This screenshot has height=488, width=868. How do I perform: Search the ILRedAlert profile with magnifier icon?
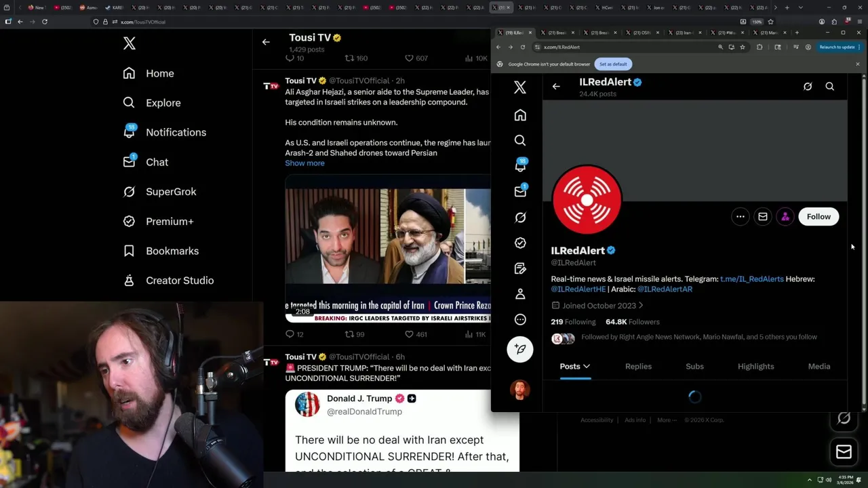pyautogui.click(x=830, y=86)
